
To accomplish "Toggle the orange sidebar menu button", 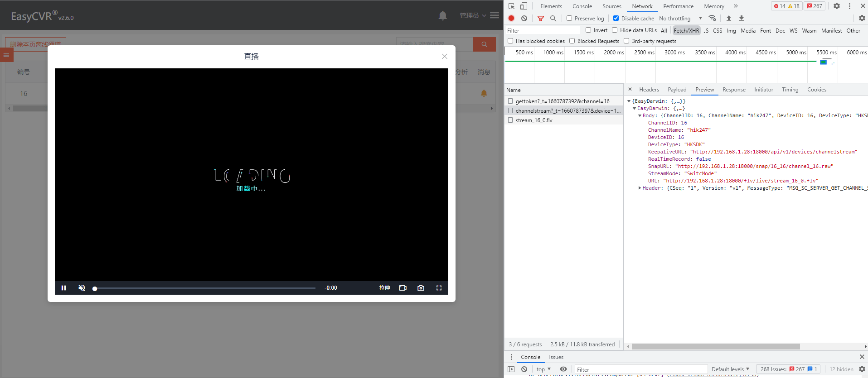I will pos(6,55).
